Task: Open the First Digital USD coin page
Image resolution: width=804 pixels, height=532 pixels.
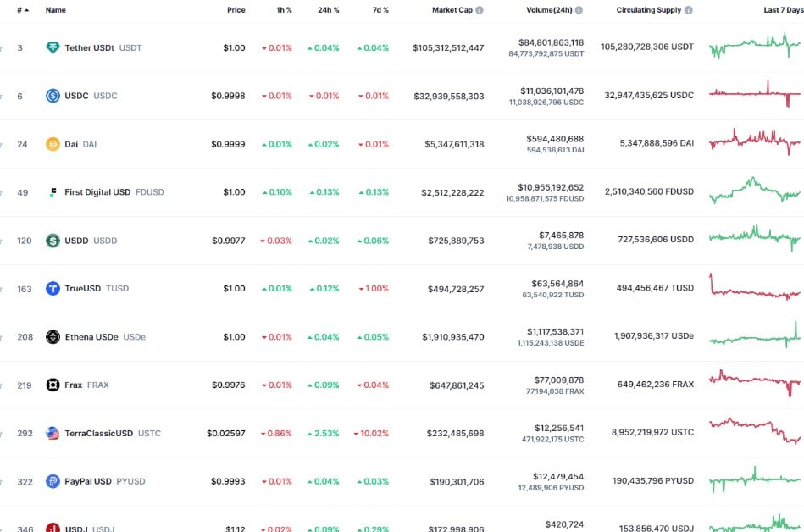Action: [x=97, y=192]
